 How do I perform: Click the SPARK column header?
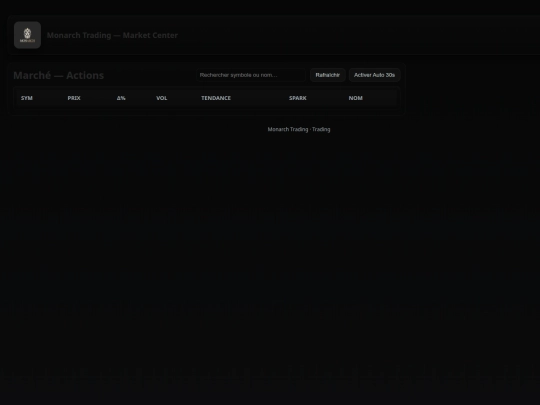(x=298, y=98)
